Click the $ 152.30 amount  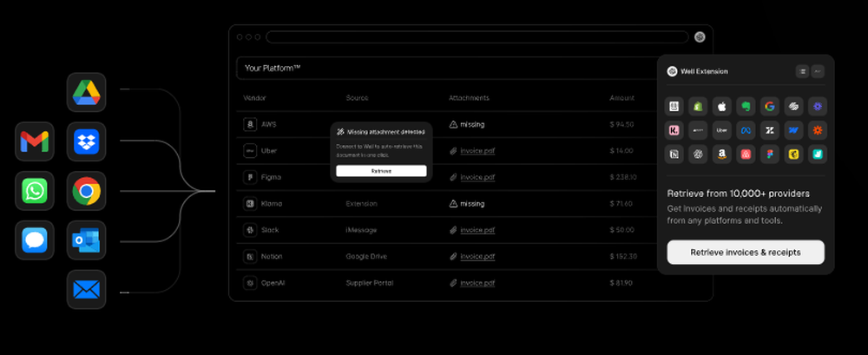click(623, 256)
